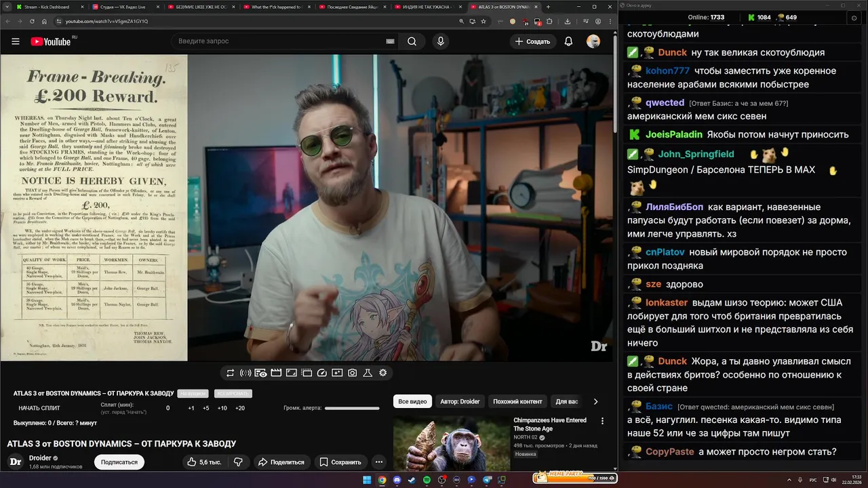Select the Все видео chip
Image resolution: width=868 pixels, height=488 pixels.
click(x=412, y=401)
